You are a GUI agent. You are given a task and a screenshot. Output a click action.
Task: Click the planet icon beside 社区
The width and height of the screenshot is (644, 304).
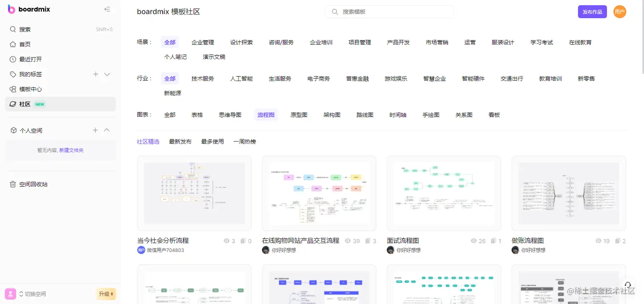click(x=13, y=104)
